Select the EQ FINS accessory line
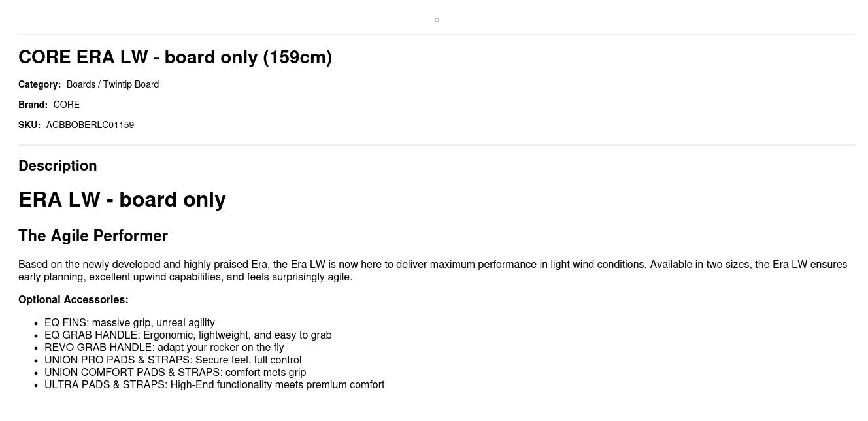Viewport: 868px width, 421px height. (x=129, y=323)
